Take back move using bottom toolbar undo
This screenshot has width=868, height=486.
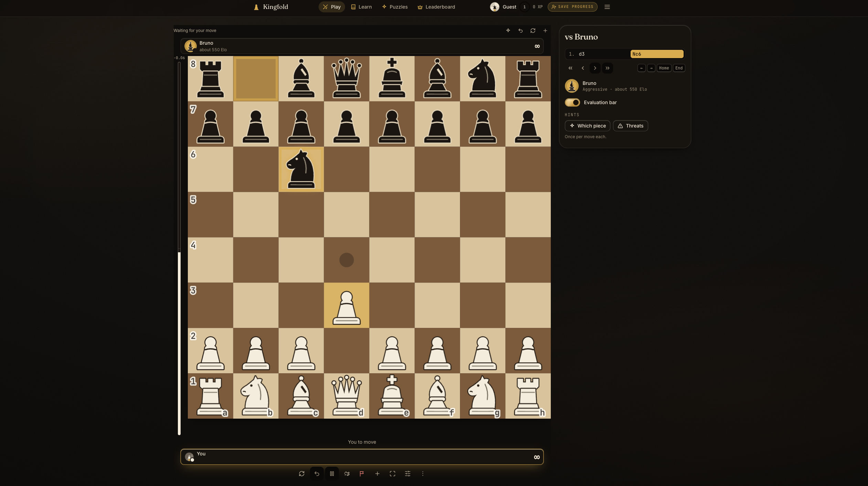click(317, 474)
